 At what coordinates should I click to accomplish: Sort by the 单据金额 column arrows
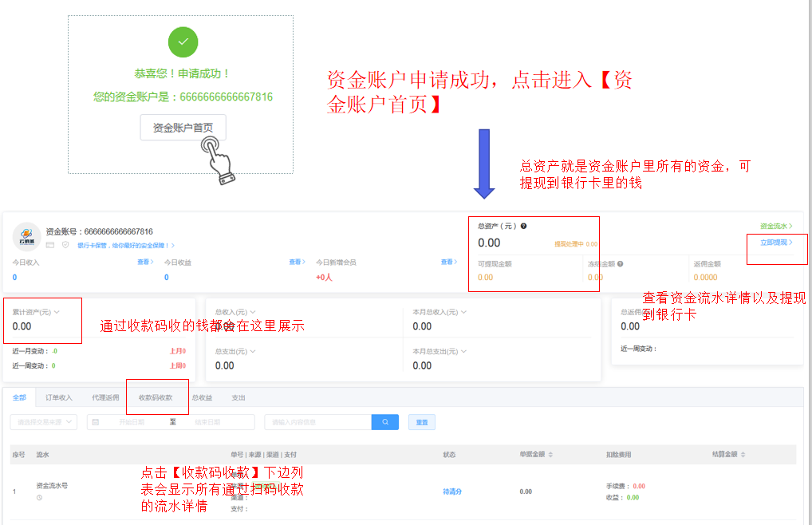[550, 455]
